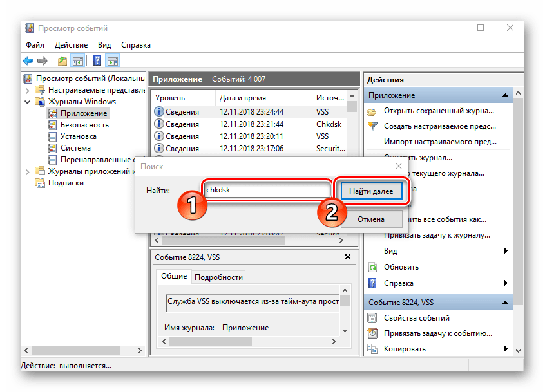Click the back arrow toolbar icon
This screenshot has width=545, height=392.
click(x=28, y=61)
